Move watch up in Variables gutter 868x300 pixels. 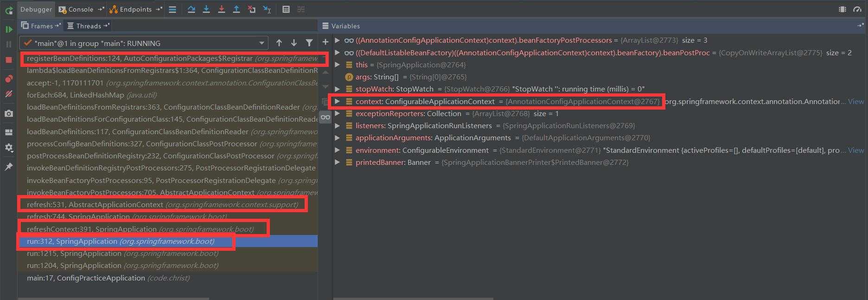pyautogui.click(x=325, y=73)
